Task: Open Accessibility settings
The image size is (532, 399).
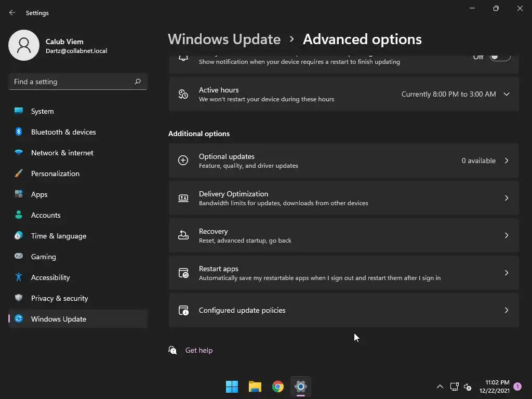Action: 78,277
